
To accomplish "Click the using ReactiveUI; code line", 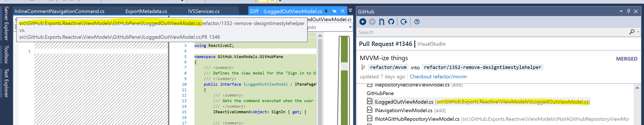I will click(214, 46).
